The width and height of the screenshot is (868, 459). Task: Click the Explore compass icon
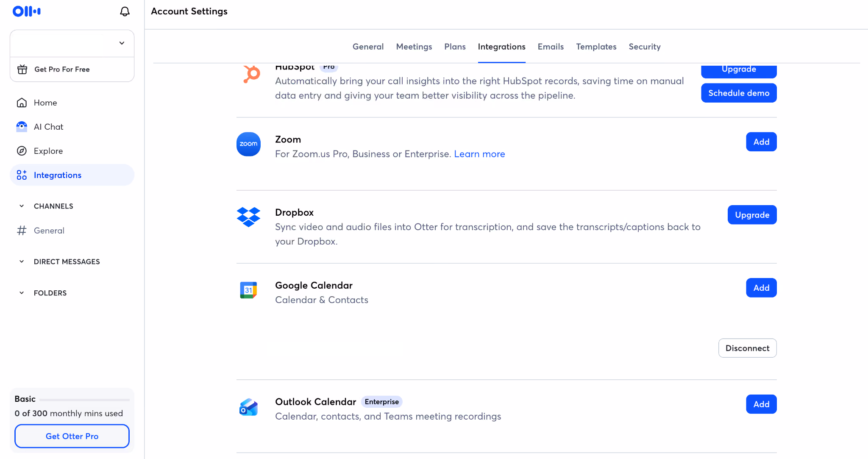click(x=22, y=151)
